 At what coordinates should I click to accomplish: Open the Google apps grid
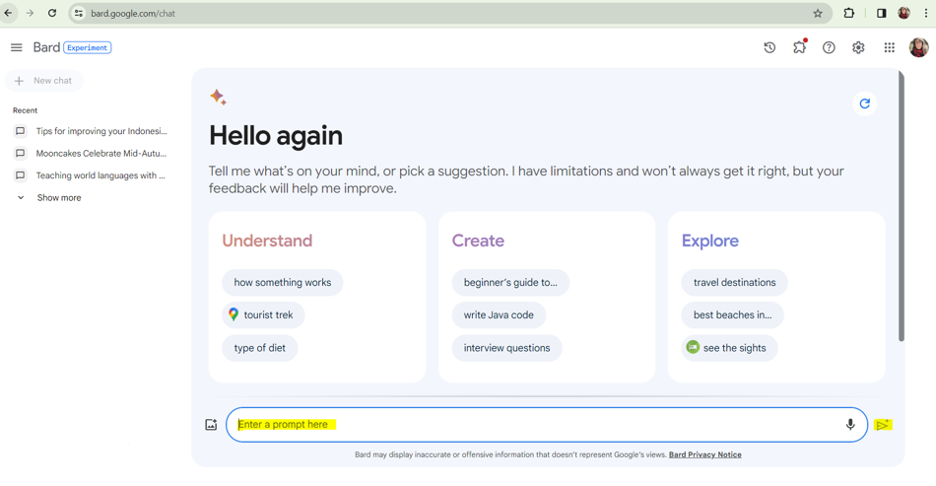(889, 48)
